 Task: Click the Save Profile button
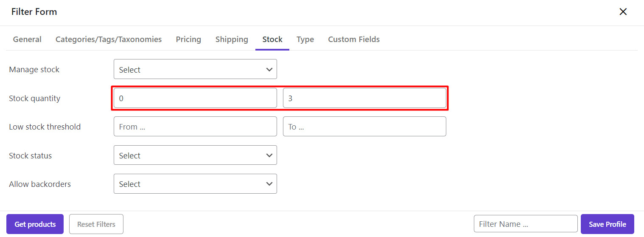[x=607, y=224]
